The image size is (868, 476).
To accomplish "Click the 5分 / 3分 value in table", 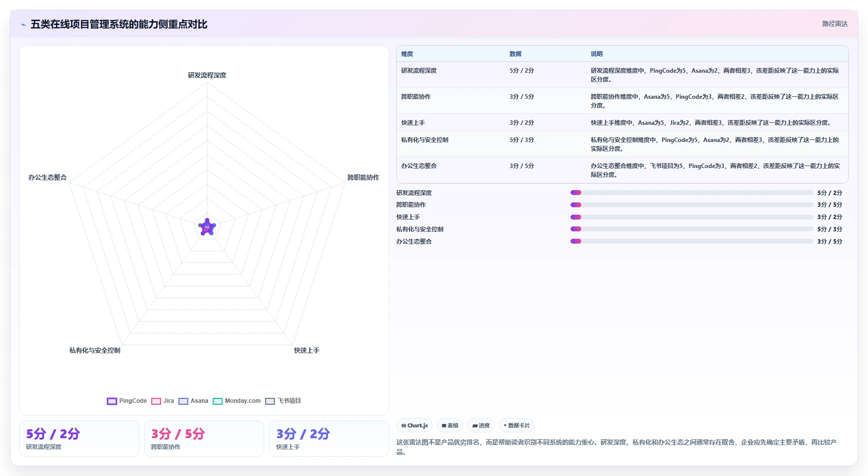I will 521,140.
